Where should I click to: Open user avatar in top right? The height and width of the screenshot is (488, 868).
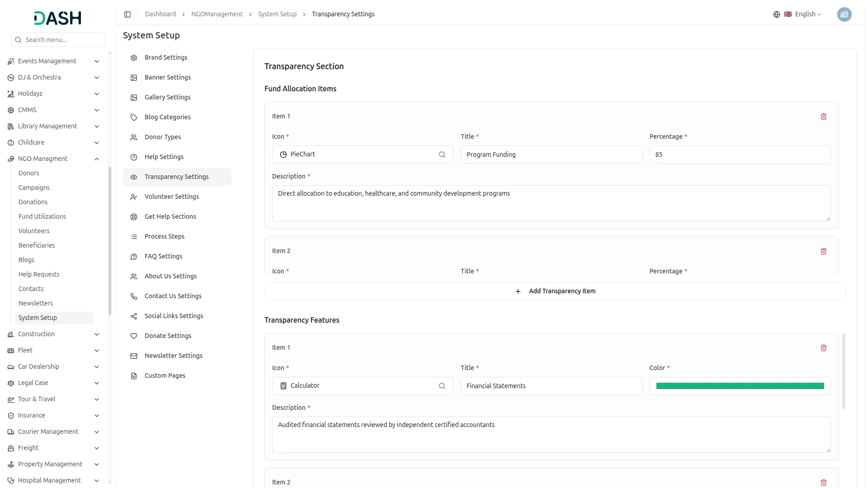click(x=844, y=14)
